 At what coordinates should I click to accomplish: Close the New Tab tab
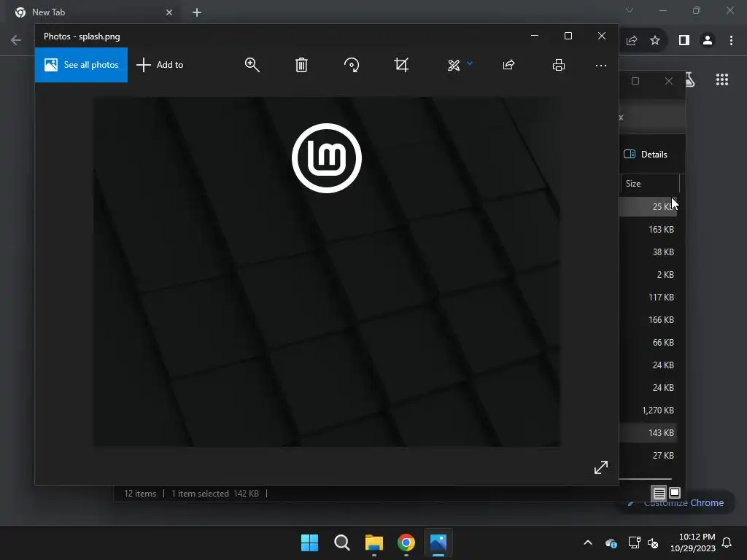coord(169,12)
